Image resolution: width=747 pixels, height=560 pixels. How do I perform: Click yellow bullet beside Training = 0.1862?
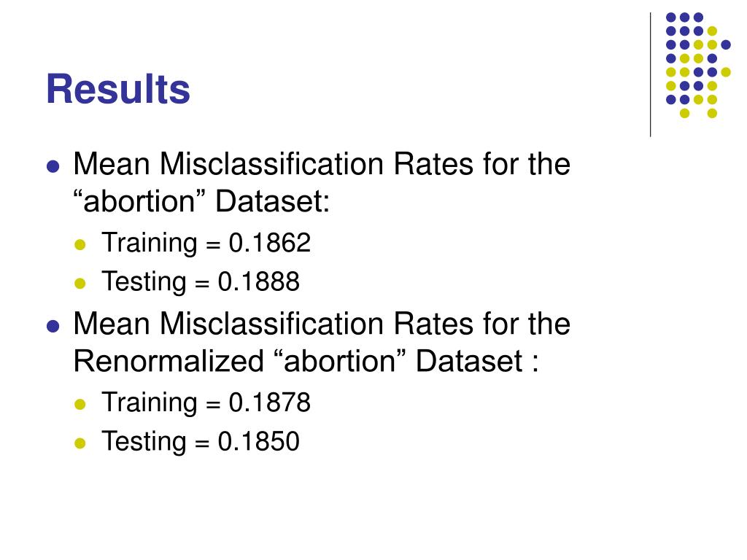80,245
